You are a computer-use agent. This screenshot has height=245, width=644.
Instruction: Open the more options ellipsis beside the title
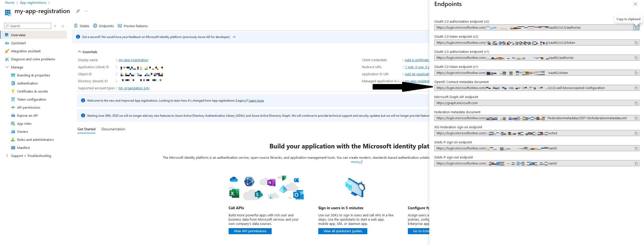tap(86, 11)
